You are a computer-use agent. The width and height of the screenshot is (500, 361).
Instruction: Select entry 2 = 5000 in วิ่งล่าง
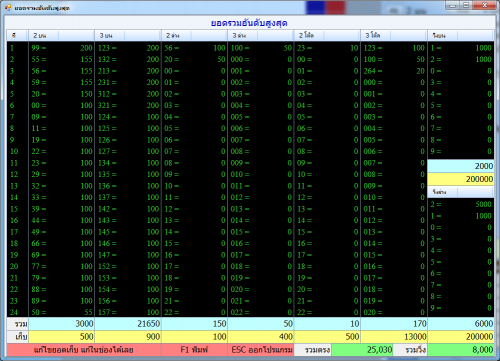(x=461, y=204)
